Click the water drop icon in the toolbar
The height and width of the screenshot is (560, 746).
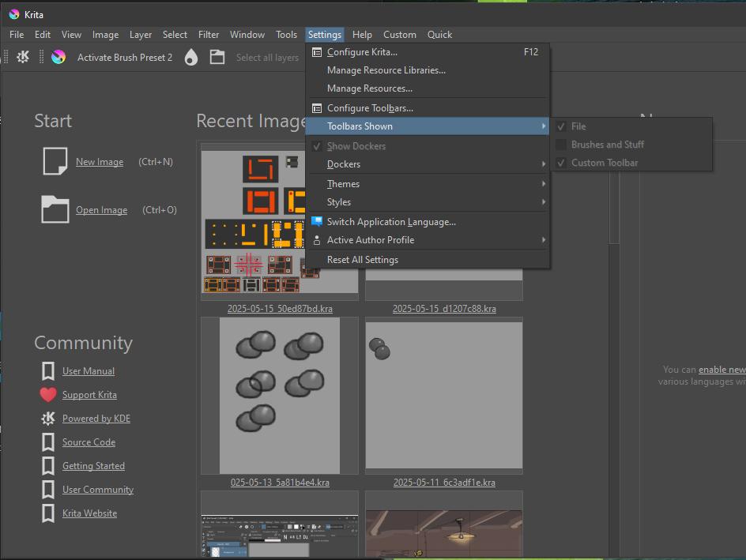point(190,57)
